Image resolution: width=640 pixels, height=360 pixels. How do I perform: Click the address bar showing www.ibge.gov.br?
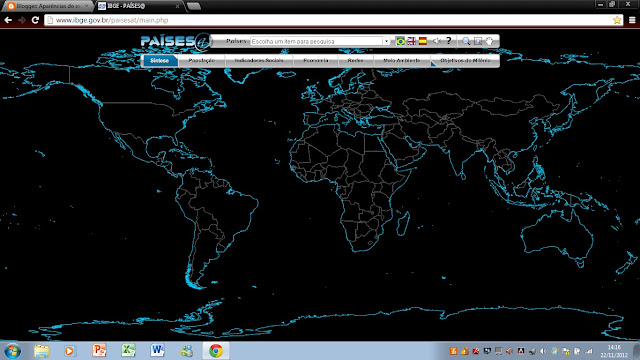click(x=333, y=20)
